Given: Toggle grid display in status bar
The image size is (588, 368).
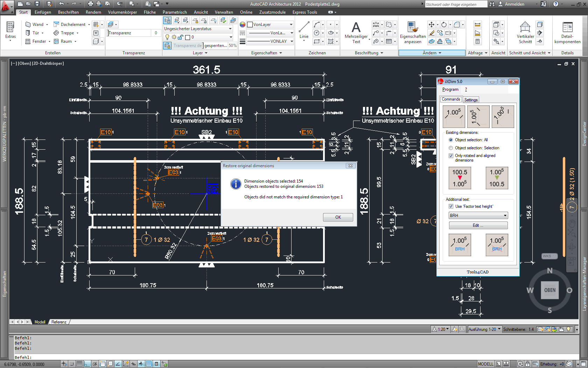Looking at the screenshot, I should [x=79, y=364].
